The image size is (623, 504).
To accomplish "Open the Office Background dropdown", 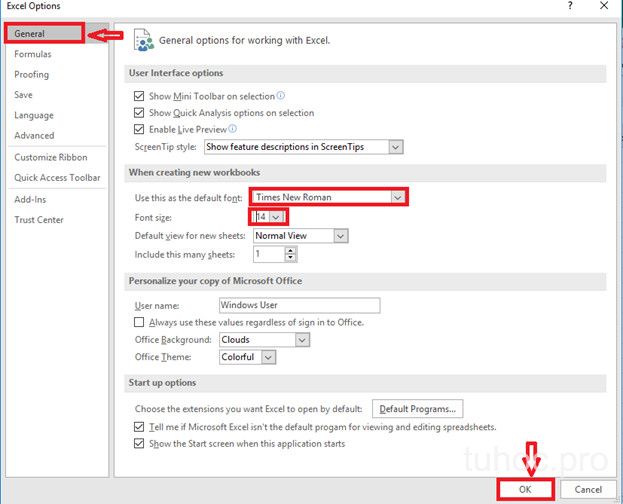I will (x=302, y=340).
